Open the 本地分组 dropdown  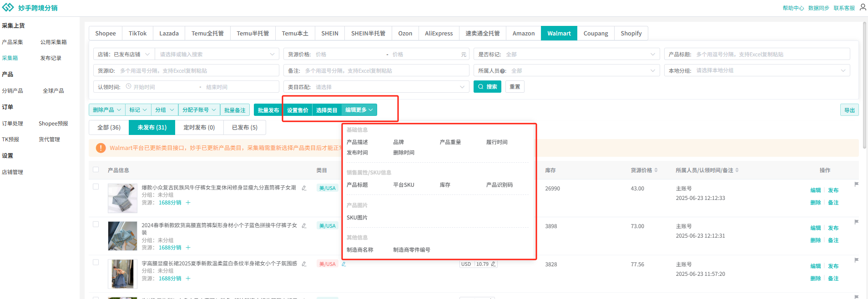tap(757, 70)
